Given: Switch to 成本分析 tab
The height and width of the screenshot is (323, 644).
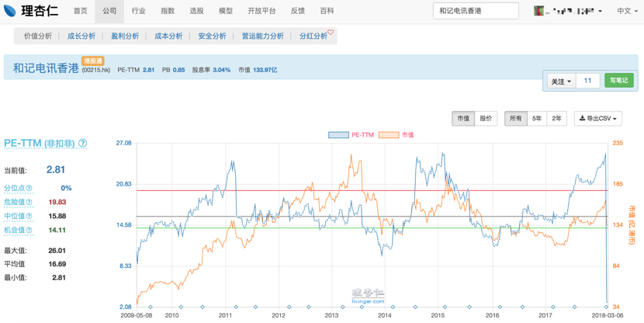Looking at the screenshot, I should pyautogui.click(x=168, y=36).
